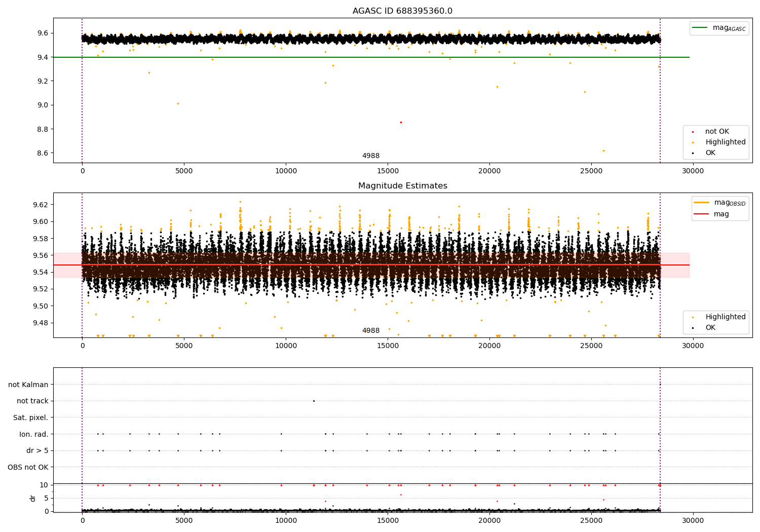Click the 'Magnitude Estimates' title
The width and height of the screenshot is (760, 532).
click(402, 186)
